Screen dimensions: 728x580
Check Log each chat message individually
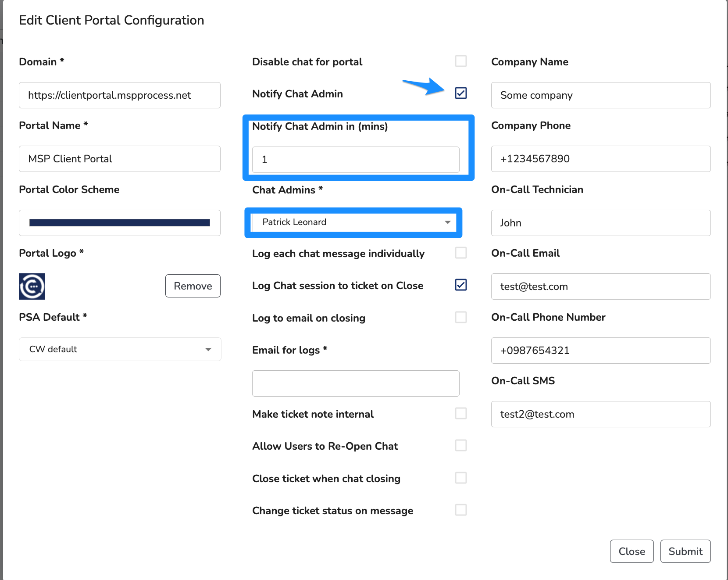pos(461,253)
